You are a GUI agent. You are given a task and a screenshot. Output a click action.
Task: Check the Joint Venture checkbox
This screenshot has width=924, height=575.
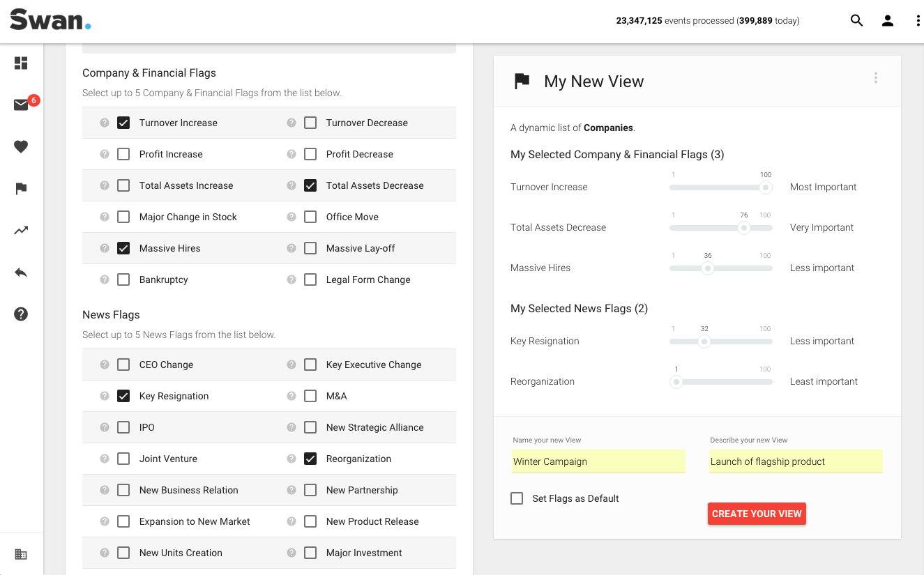click(123, 459)
